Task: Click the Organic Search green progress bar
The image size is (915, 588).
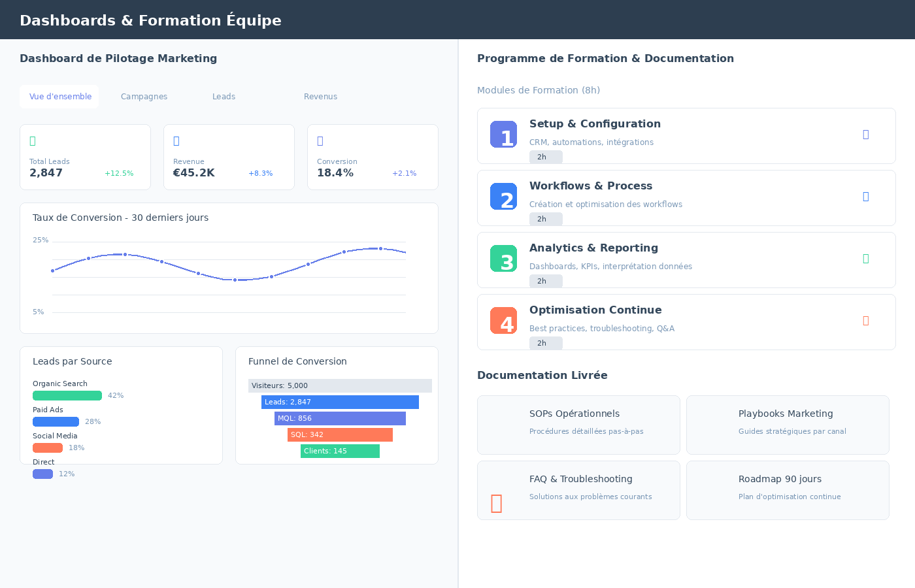Action: click(x=67, y=396)
